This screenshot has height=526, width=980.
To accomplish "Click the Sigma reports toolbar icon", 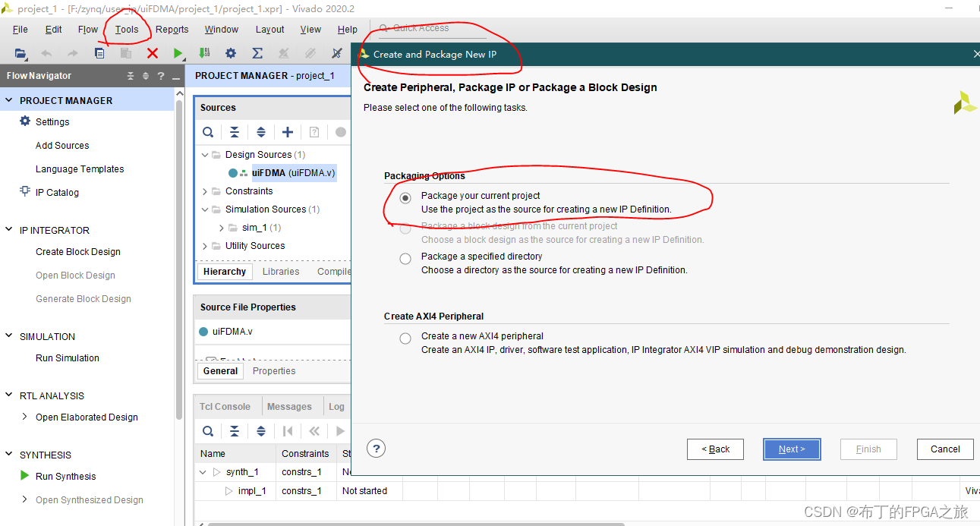I will (257, 53).
